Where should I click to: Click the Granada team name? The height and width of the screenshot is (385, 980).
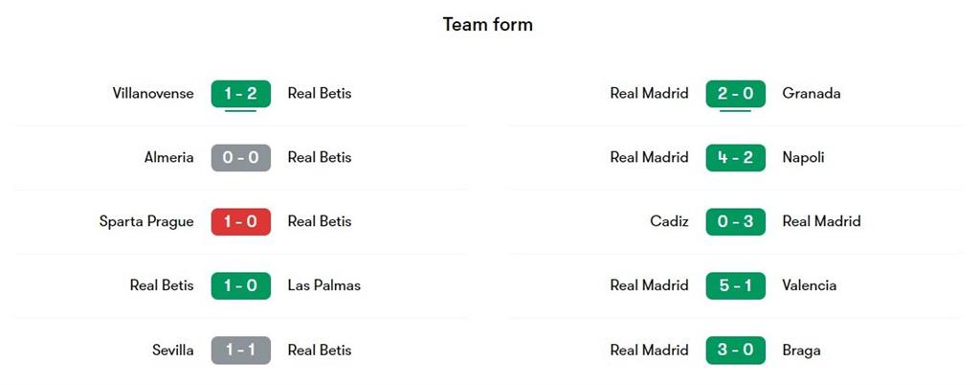pyautogui.click(x=811, y=94)
